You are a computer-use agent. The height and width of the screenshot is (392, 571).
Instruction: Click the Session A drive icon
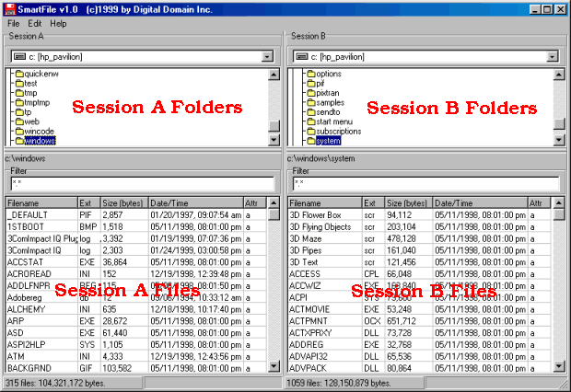[19, 57]
